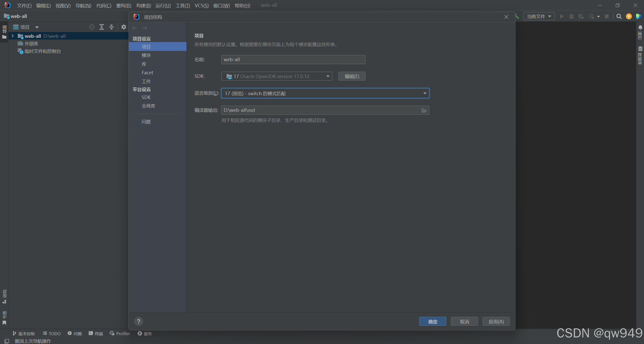Browse folder icon in compiler output field
Screen dimensions: 644x344
click(424, 110)
